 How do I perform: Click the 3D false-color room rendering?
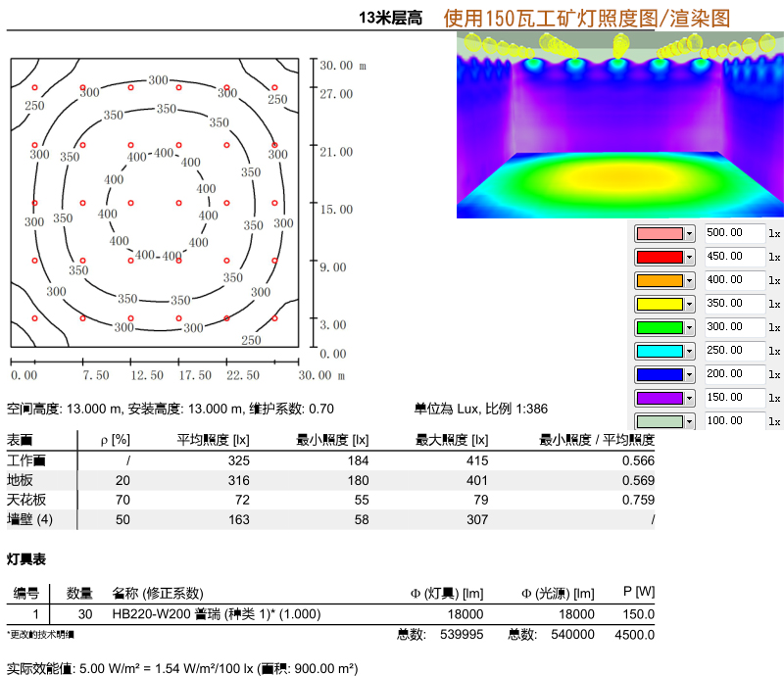[x=620, y=125]
